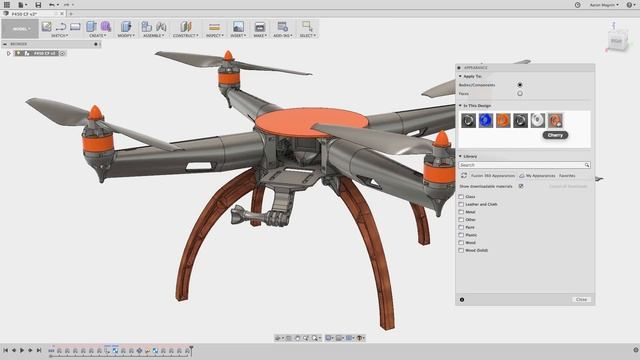
Task: Select the New Component icon above Assemble
Action: 147,27
